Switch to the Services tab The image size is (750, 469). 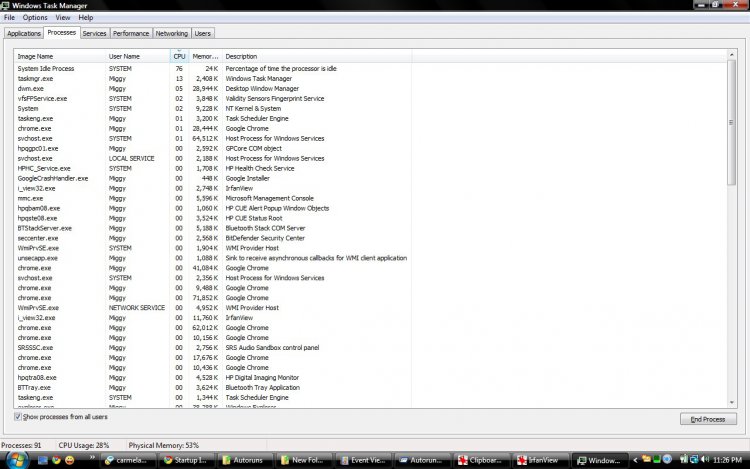pos(94,33)
